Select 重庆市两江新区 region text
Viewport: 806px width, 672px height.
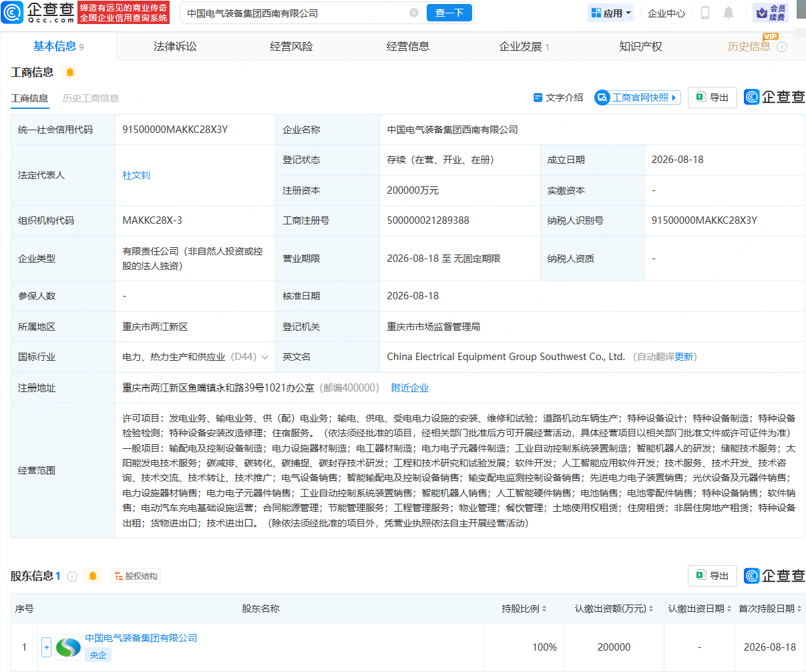(x=155, y=327)
